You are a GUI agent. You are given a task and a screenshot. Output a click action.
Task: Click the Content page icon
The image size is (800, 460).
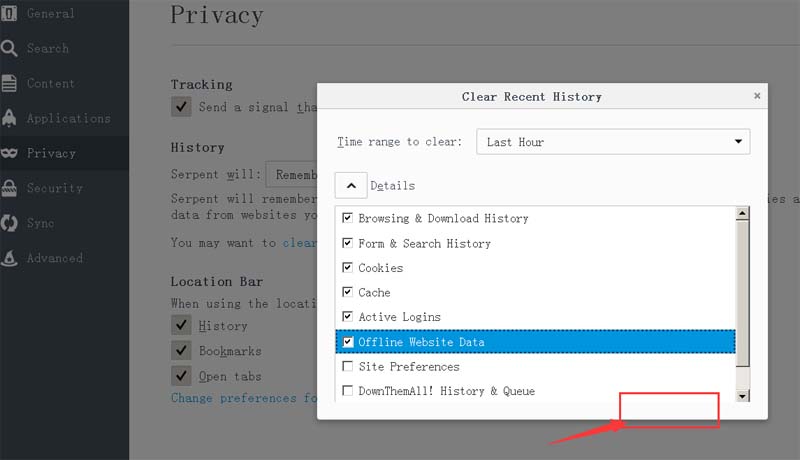click(10, 83)
